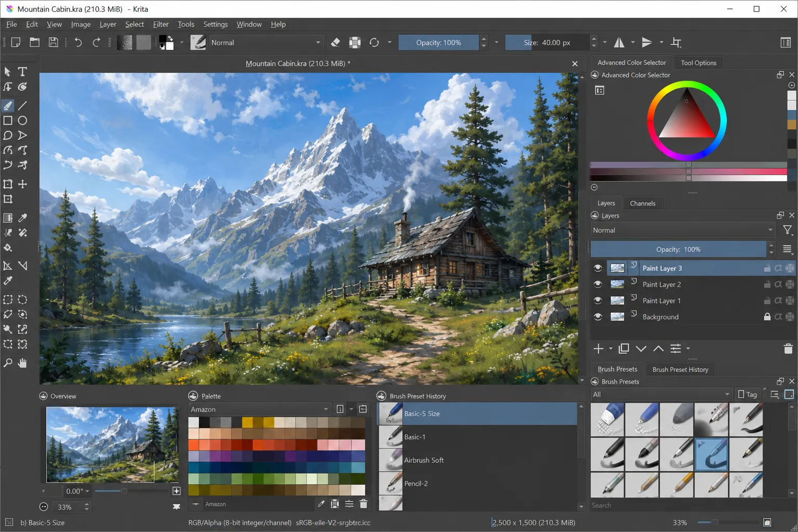
Task: Open the Filter menu
Action: click(161, 24)
